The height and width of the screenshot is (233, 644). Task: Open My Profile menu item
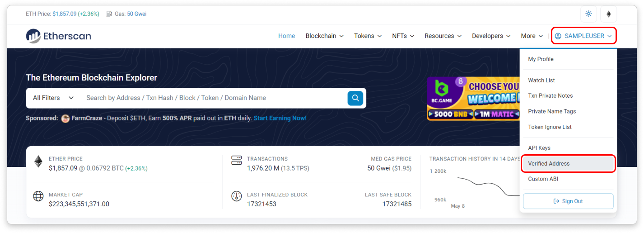pos(541,59)
